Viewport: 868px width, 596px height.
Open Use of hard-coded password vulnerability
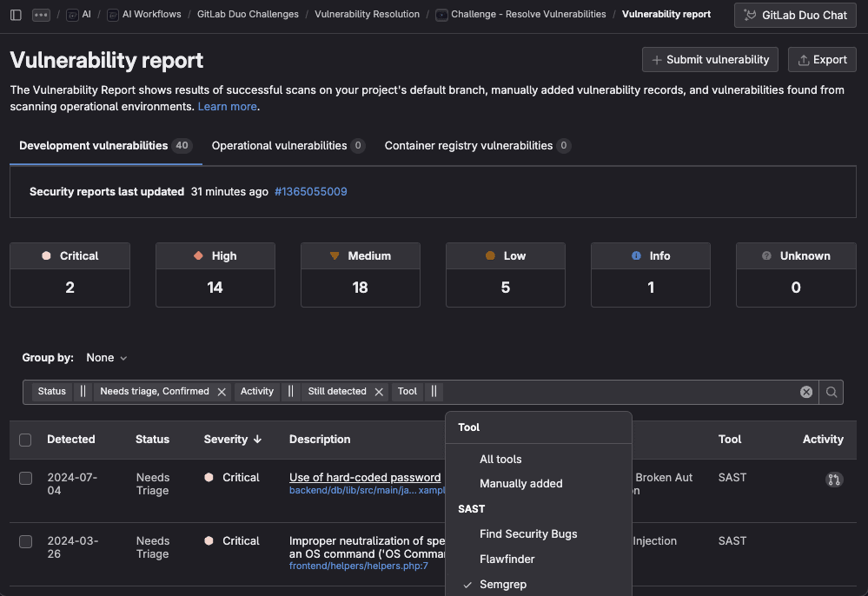tap(365, 477)
